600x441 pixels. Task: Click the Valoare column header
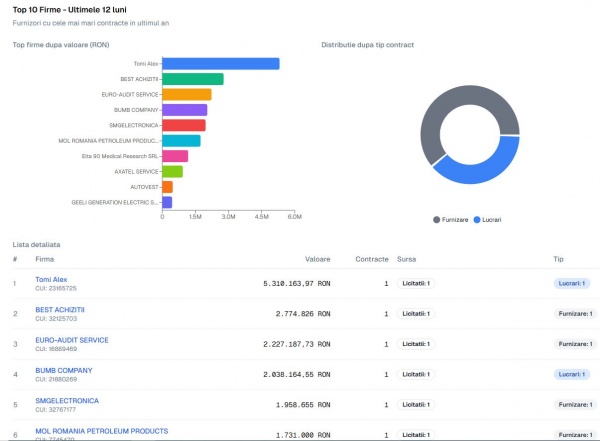(x=317, y=259)
